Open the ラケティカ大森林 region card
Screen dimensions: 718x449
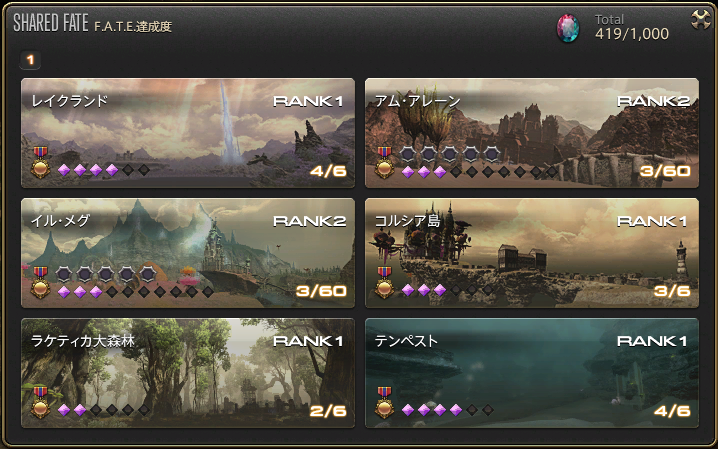coord(188,373)
